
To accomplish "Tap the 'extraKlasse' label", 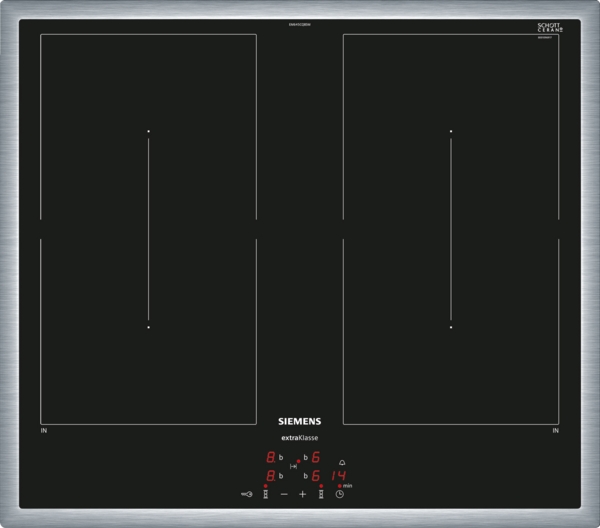I will [300, 438].
